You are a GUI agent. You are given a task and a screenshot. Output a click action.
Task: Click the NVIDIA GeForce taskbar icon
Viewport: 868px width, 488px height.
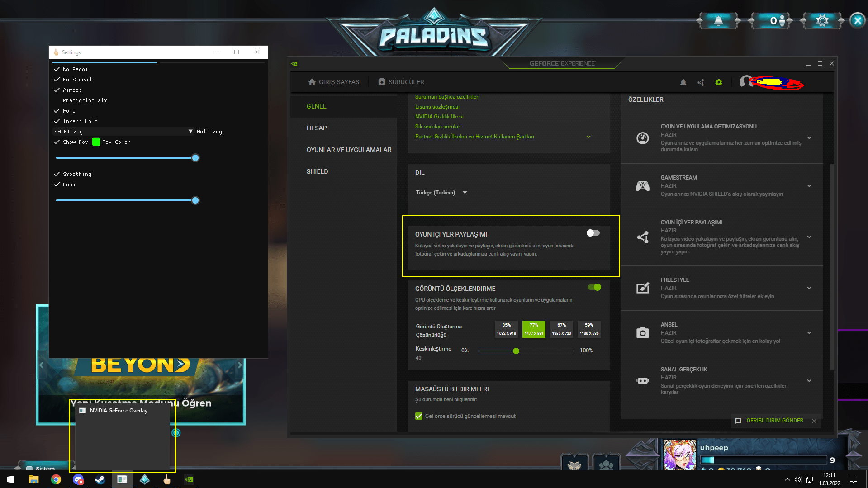pyautogui.click(x=189, y=479)
